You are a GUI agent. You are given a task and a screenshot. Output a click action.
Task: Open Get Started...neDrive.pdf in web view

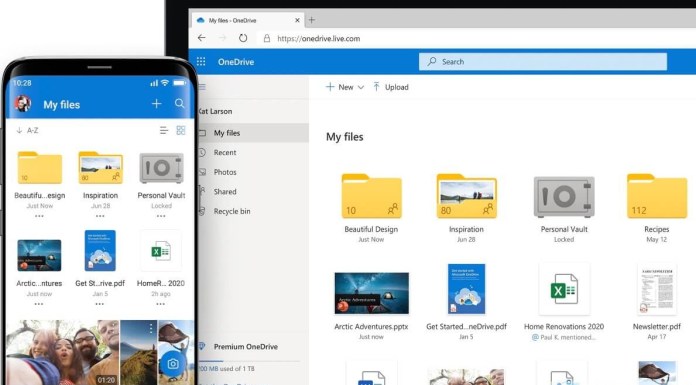click(x=466, y=289)
